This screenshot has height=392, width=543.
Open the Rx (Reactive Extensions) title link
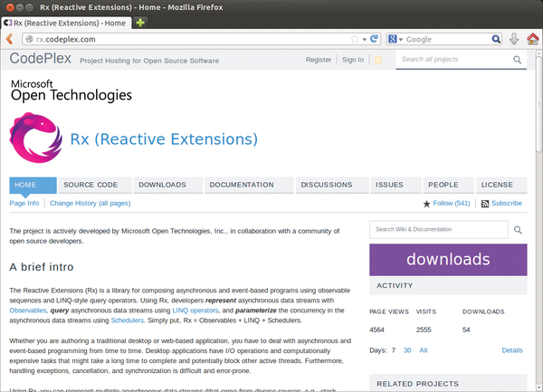pos(164,139)
